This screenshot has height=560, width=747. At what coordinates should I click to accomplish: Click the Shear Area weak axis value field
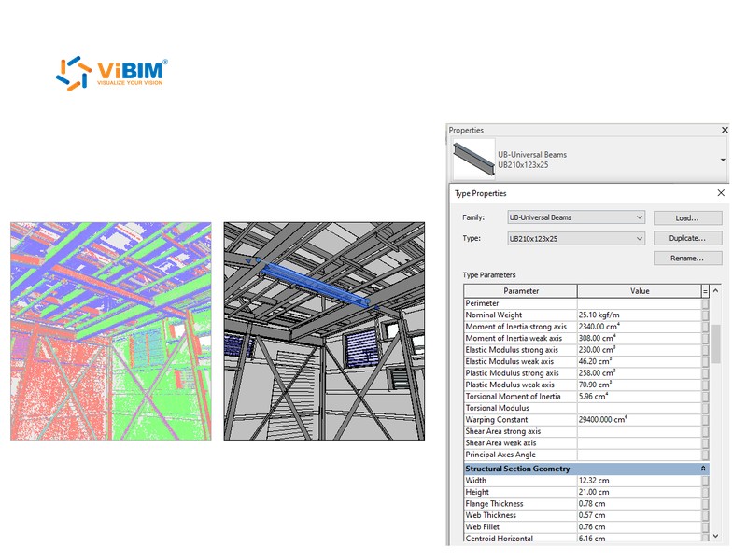click(640, 442)
